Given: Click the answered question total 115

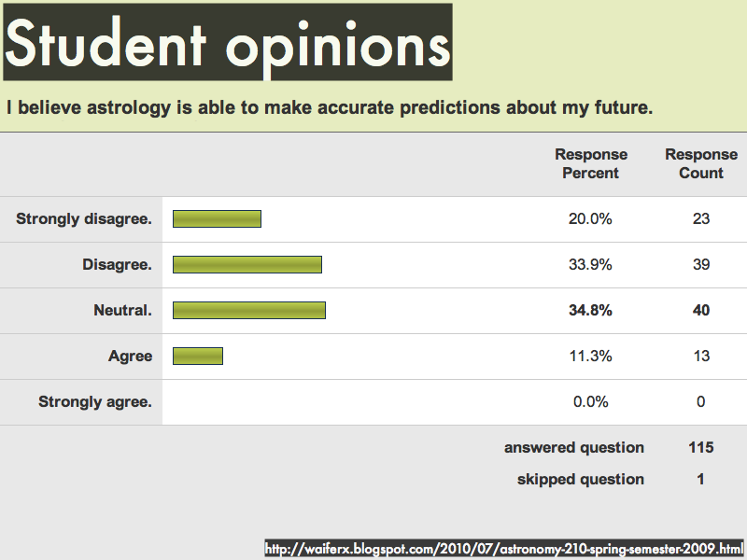Looking at the screenshot, I should (701, 447).
